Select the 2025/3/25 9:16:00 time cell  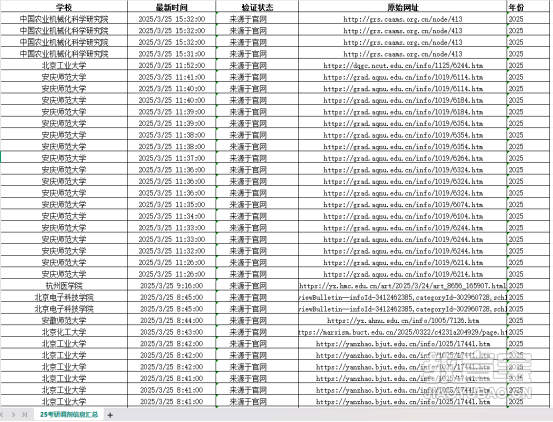tap(171, 286)
